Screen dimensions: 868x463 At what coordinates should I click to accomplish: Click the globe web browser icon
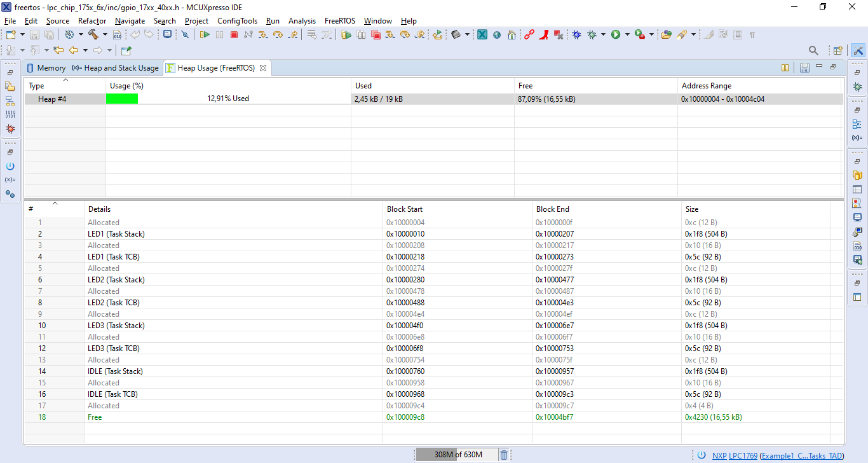pyautogui.click(x=497, y=34)
